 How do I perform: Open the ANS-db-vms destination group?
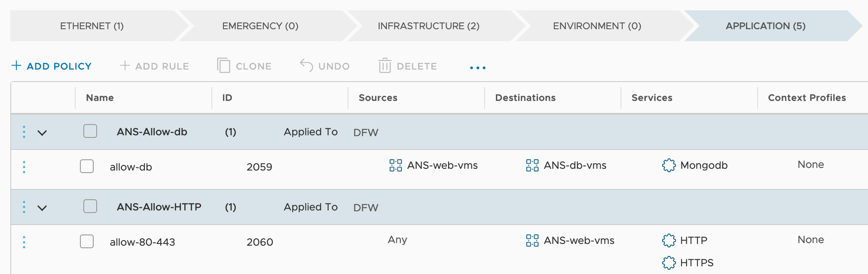point(575,165)
